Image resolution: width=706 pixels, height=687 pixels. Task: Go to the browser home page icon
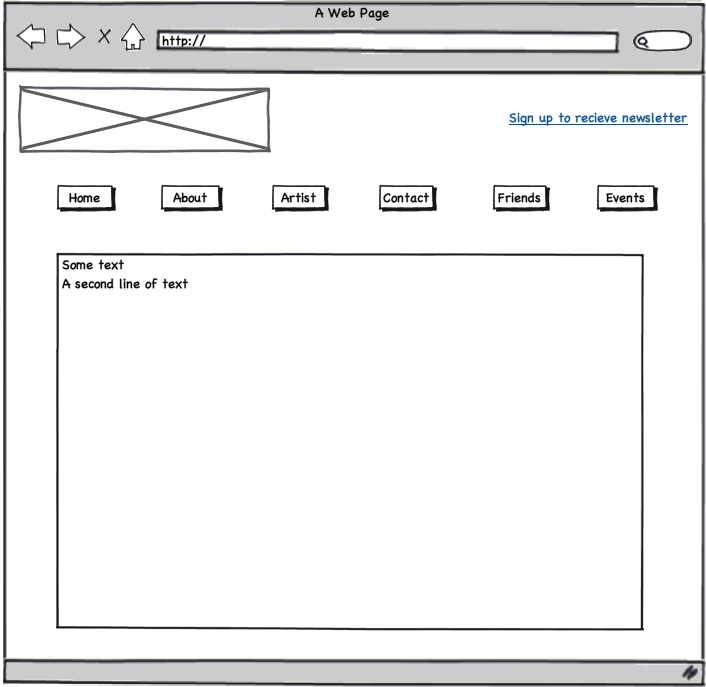coord(132,38)
